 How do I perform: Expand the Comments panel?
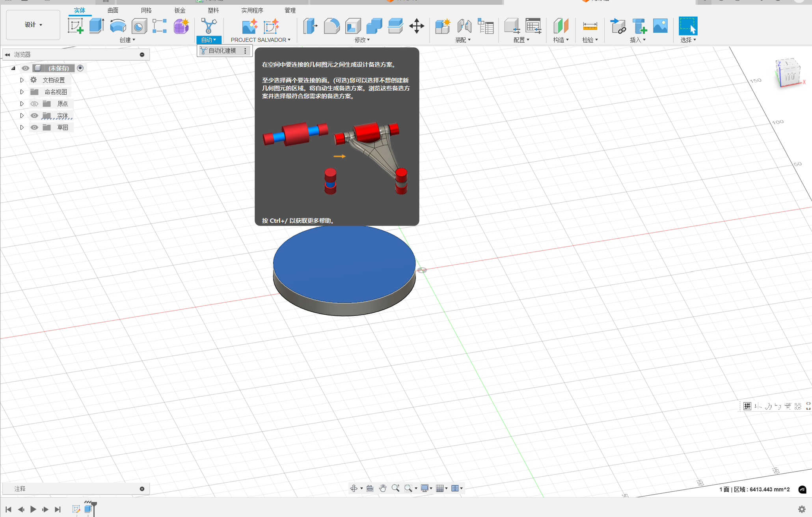[x=142, y=489]
